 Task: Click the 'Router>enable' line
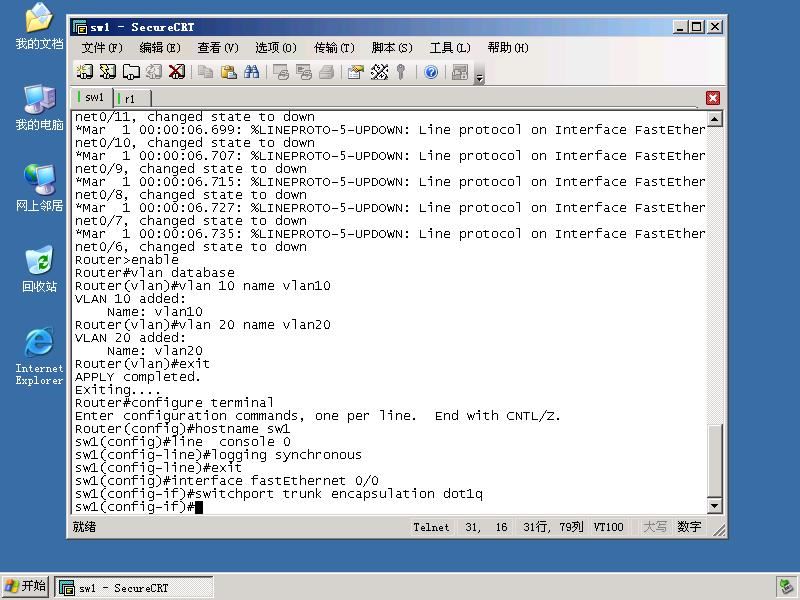click(127, 260)
